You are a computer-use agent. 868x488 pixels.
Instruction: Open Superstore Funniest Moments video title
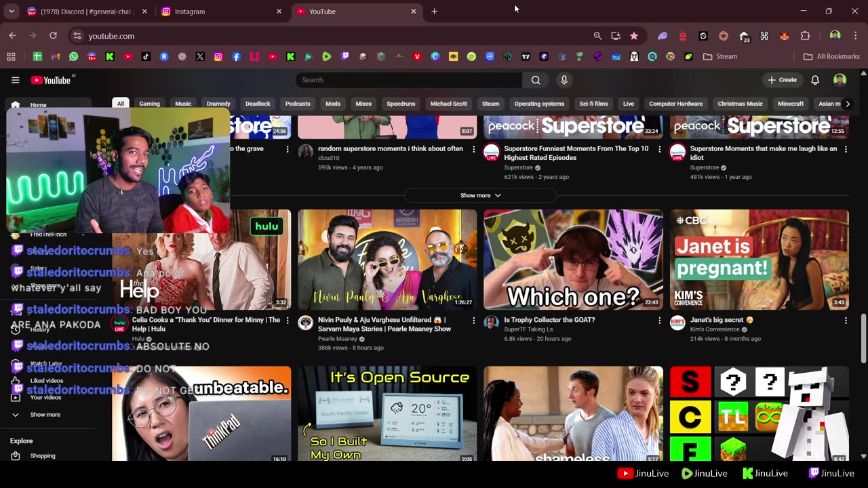576,153
